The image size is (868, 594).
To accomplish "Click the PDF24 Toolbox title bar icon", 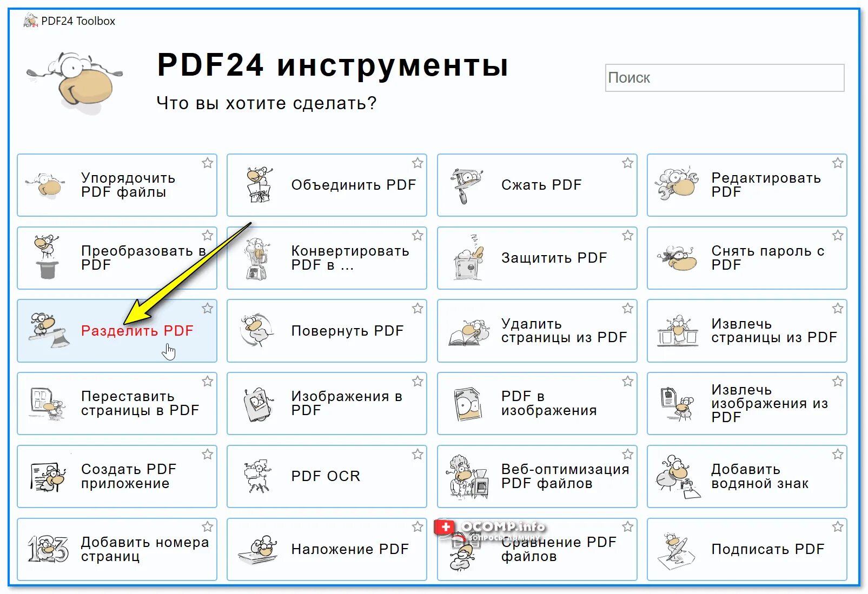I will [x=30, y=21].
